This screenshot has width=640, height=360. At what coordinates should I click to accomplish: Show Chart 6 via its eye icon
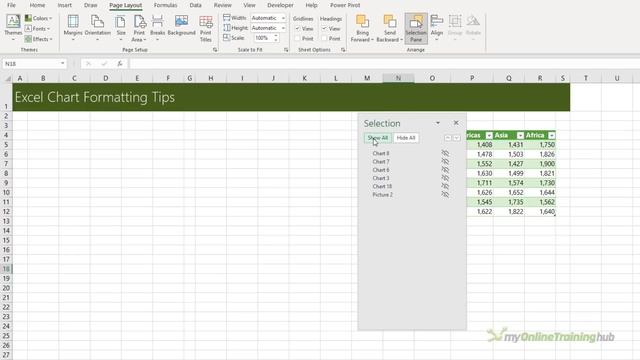pyautogui.click(x=445, y=170)
